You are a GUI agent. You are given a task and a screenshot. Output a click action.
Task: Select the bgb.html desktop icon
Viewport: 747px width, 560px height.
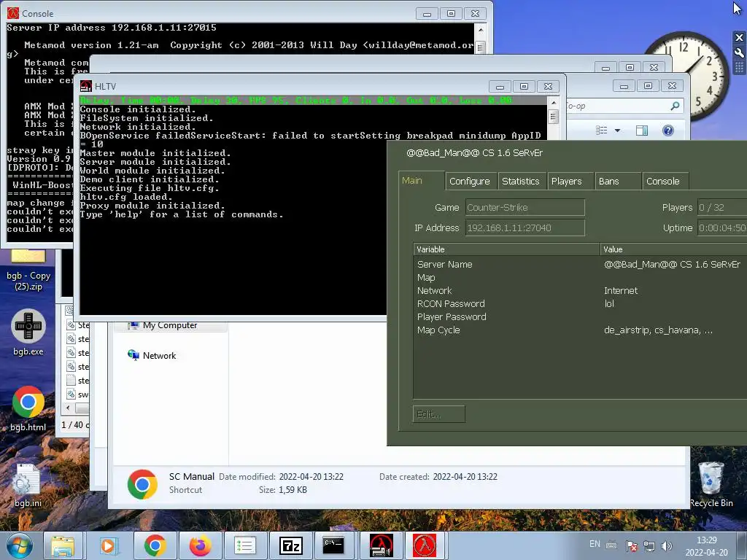[28, 408]
